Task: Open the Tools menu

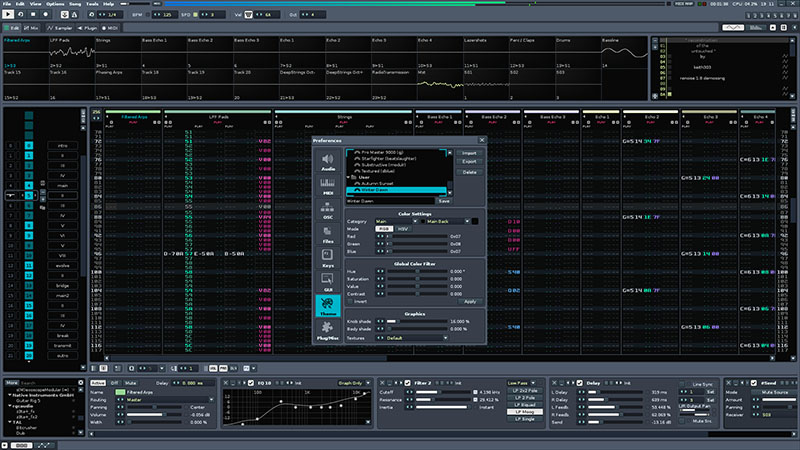Action: click(x=92, y=4)
